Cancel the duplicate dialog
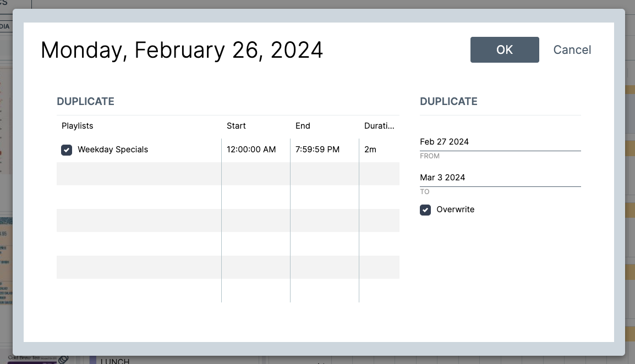This screenshot has width=635, height=364. pos(572,49)
